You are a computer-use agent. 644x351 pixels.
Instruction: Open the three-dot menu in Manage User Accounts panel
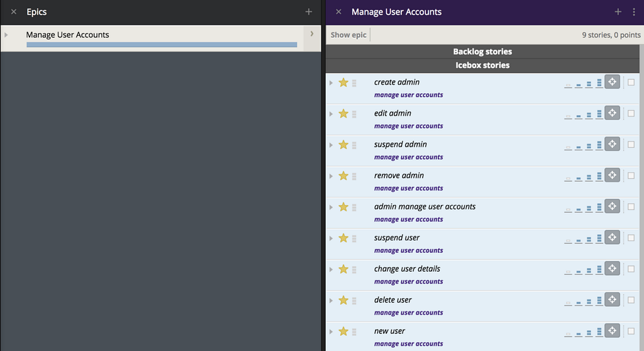[x=634, y=12]
